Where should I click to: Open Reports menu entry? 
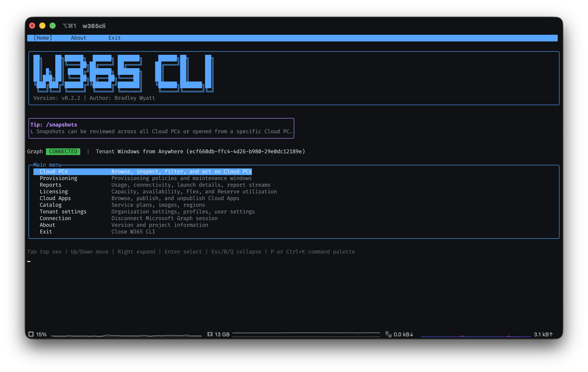(x=51, y=185)
